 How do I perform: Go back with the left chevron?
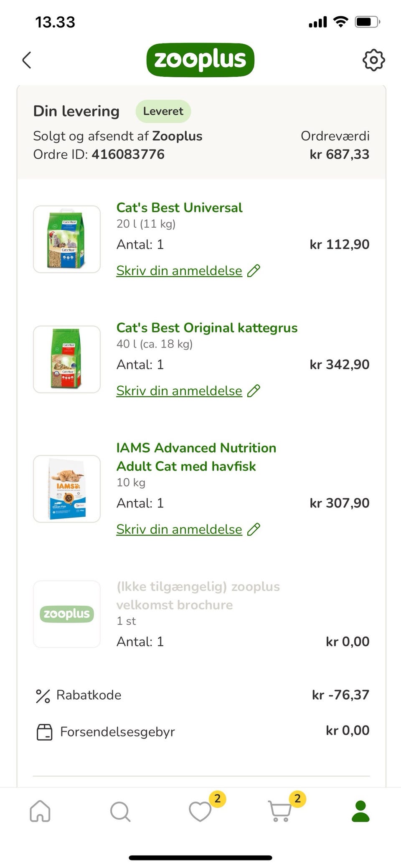click(27, 60)
